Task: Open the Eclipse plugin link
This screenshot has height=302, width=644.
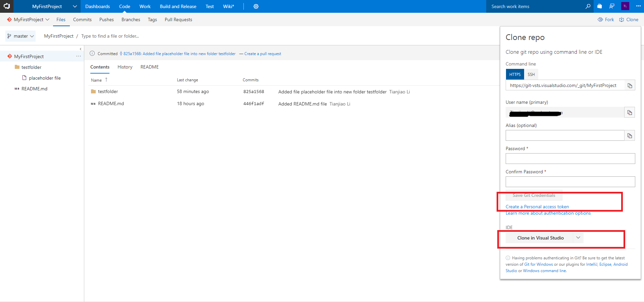Action: click(x=605, y=264)
